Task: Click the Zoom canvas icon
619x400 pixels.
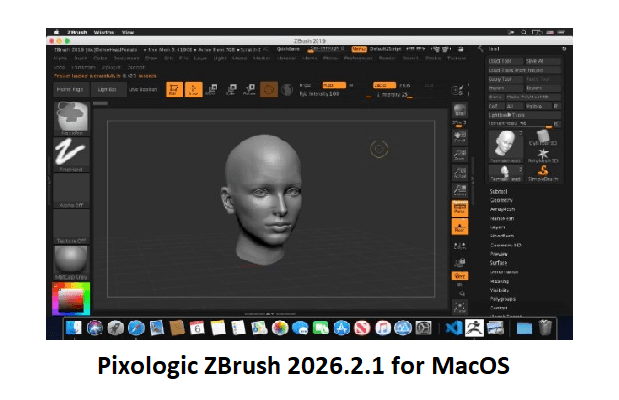Action: coord(460,154)
